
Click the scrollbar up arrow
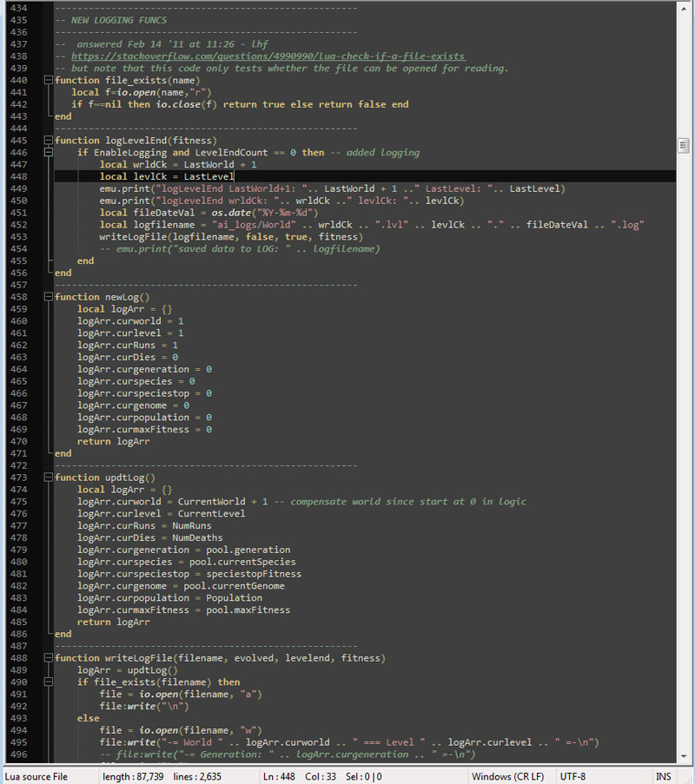point(684,8)
